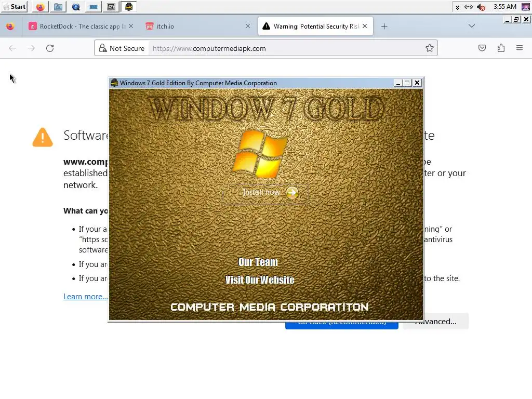
Task: Expand hidden system tray icons
Action: click(457, 7)
